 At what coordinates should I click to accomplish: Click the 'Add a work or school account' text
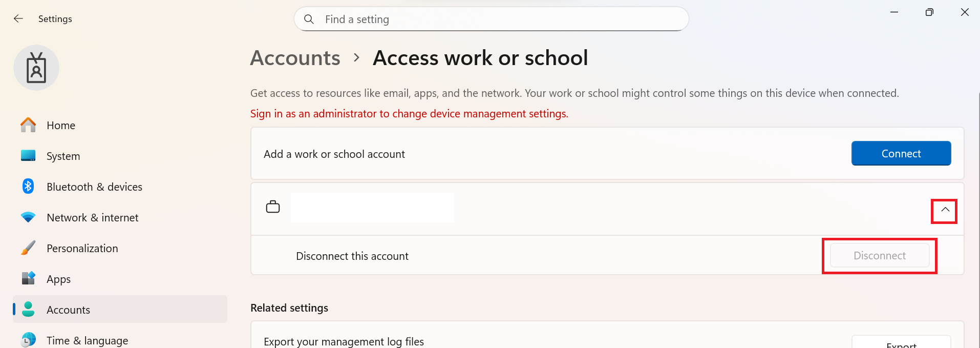(334, 154)
